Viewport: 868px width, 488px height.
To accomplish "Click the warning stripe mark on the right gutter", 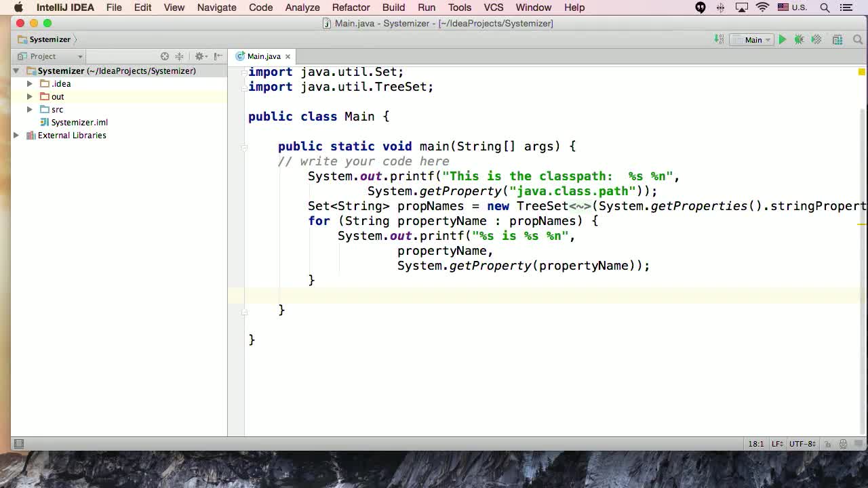I will 862,224.
